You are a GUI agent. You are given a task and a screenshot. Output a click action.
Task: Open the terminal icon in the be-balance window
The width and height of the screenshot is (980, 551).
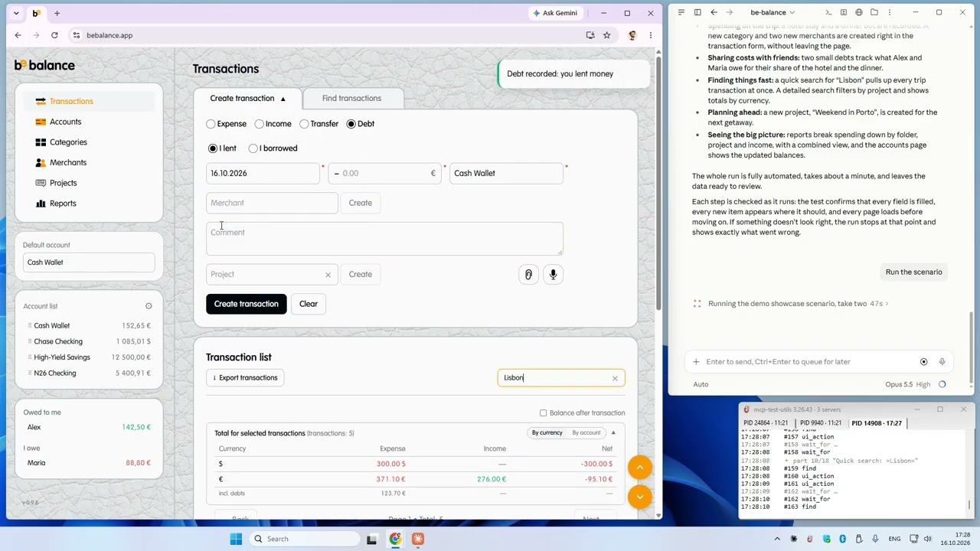click(x=828, y=12)
